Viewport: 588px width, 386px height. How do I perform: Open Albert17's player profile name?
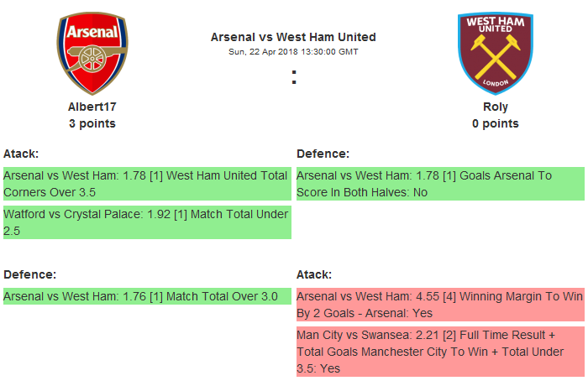tap(92, 107)
